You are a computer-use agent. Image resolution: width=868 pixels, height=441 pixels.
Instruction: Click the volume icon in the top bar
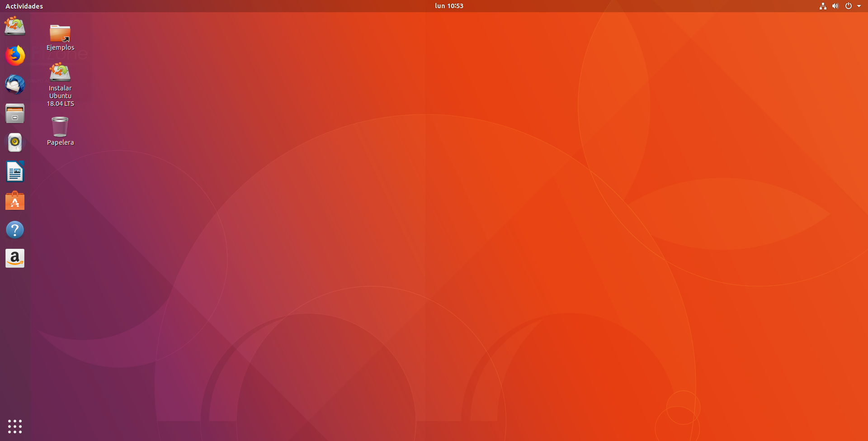point(835,6)
